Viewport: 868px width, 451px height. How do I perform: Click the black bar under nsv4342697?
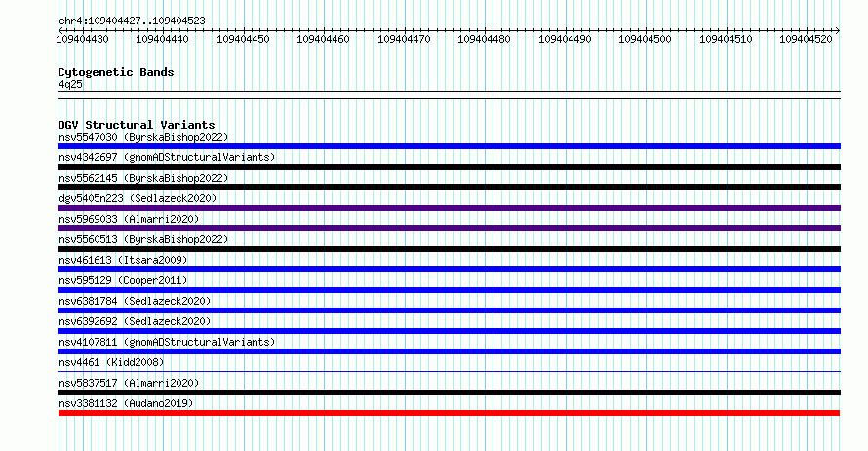coord(449,167)
